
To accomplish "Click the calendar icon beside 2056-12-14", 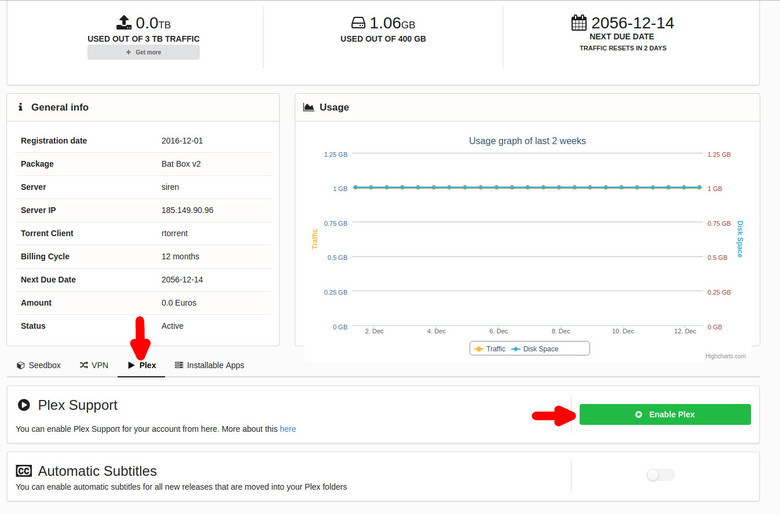I will (579, 22).
